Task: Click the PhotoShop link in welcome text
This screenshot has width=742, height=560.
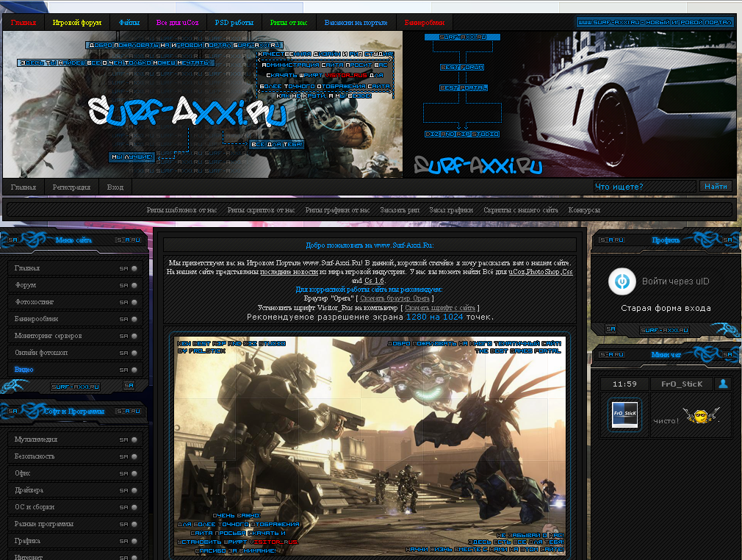Action: (x=543, y=272)
